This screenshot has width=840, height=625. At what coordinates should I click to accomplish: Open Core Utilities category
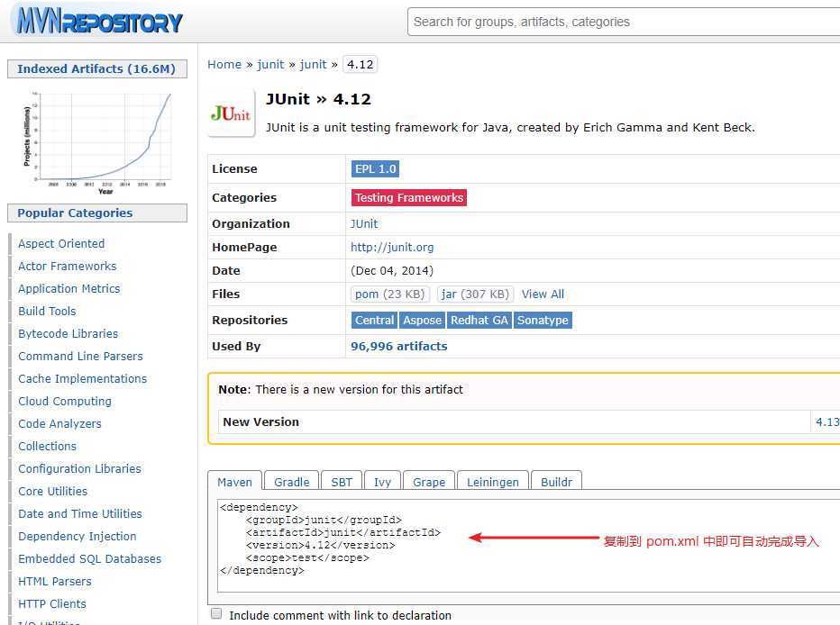click(52, 491)
